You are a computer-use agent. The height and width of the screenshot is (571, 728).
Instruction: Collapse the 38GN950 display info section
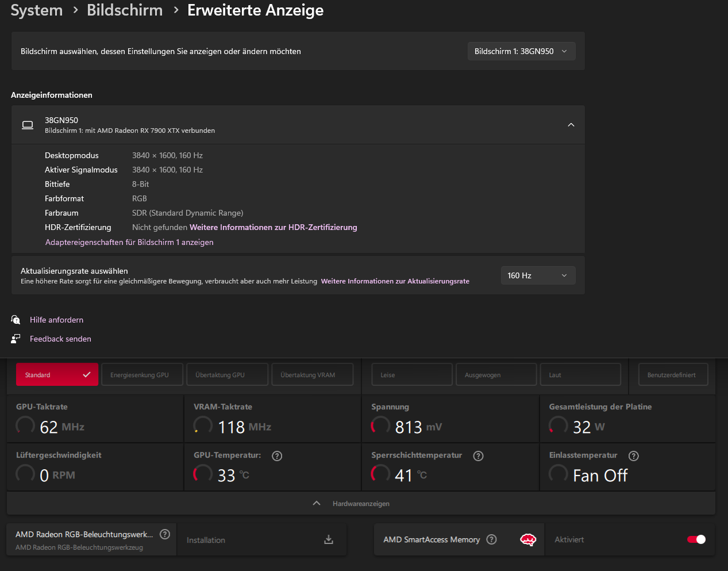click(571, 125)
